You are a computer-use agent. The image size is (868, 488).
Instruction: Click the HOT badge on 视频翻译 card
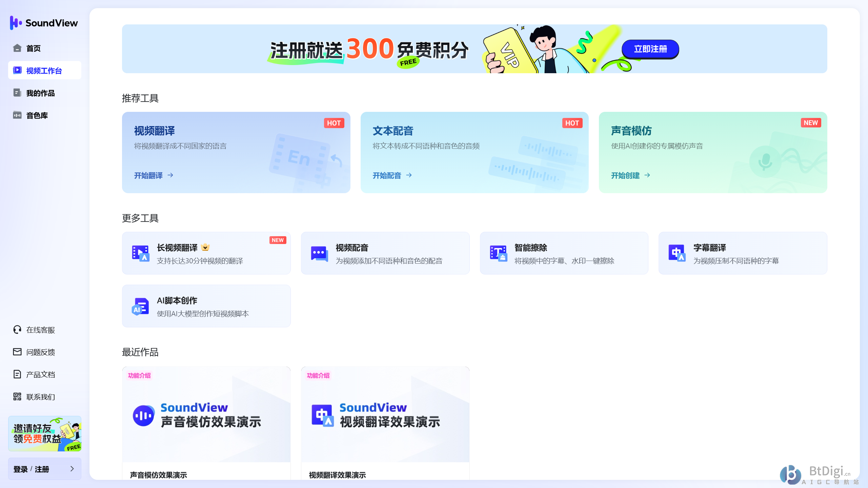pos(334,123)
